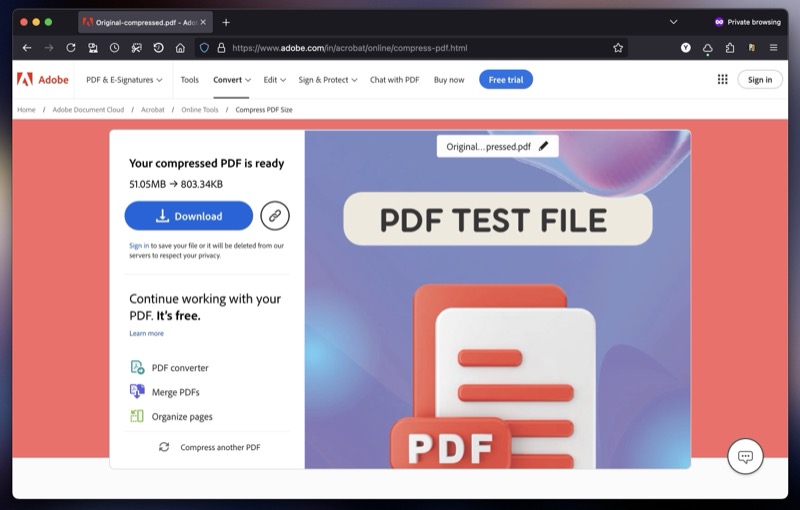Click the Private browsing indicator
This screenshot has width=800, height=510.
747,22
